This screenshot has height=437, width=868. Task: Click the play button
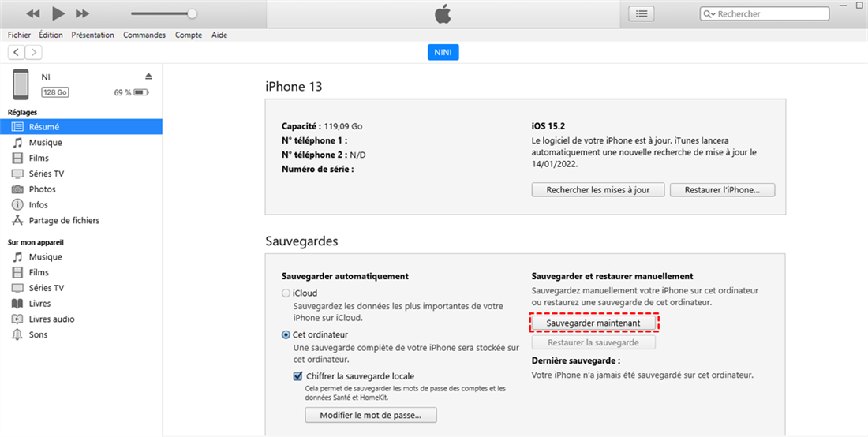(58, 13)
